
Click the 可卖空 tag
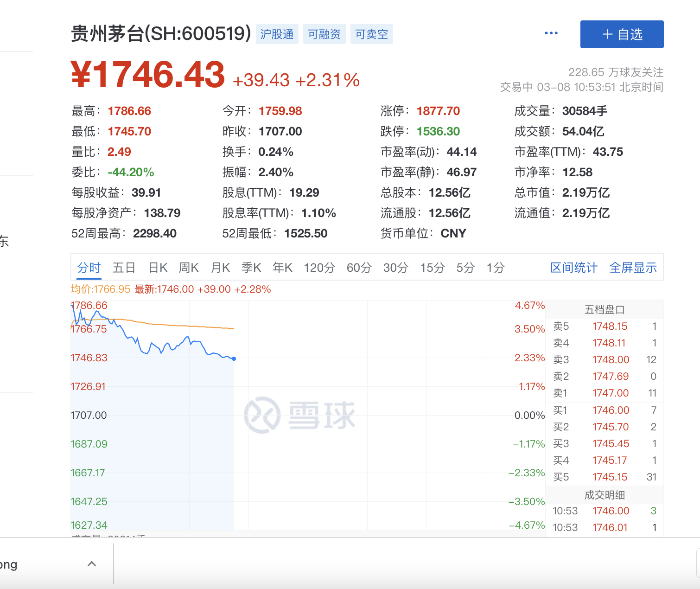371,34
